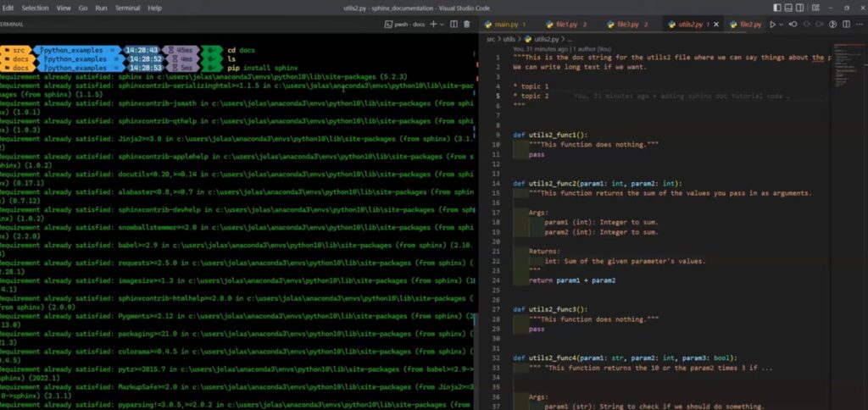This screenshot has width=868, height=410.
Task: Open the launch profile dropdown next to plus
Action: coord(442,25)
